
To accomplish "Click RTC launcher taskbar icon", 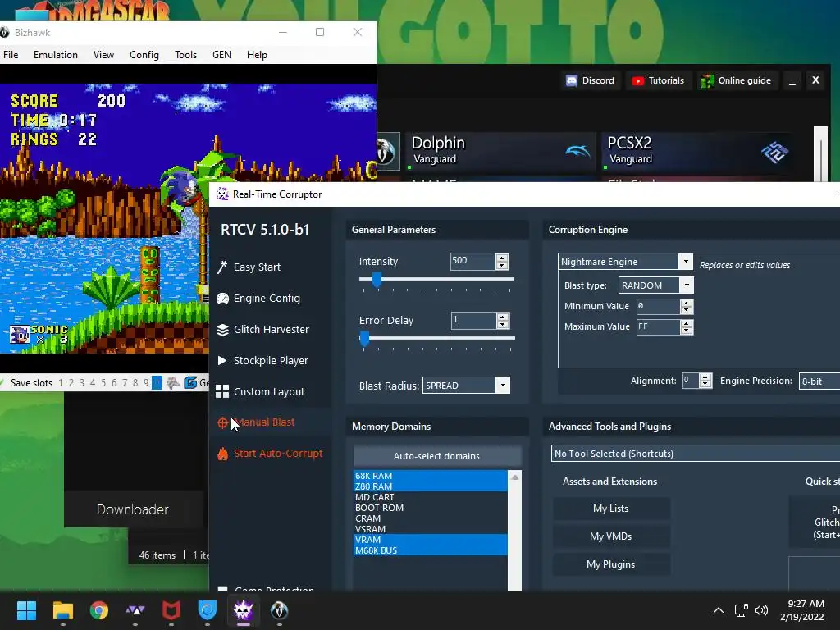I will (243, 610).
